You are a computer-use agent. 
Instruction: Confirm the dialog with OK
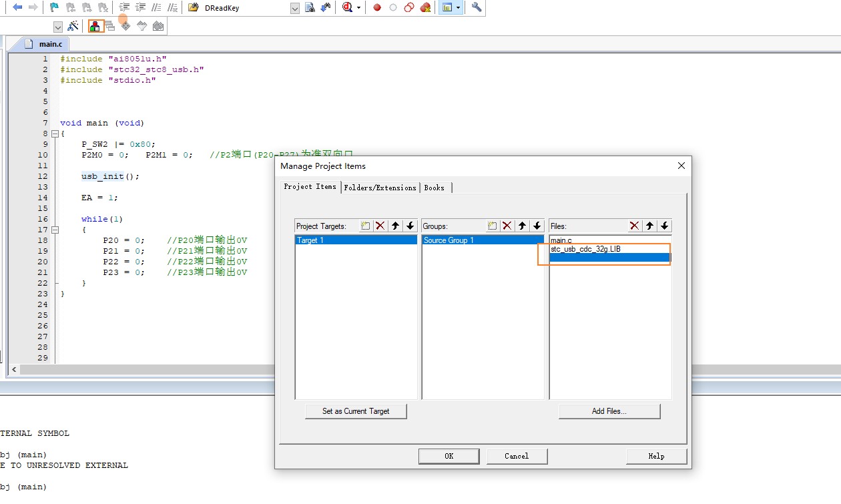pyautogui.click(x=449, y=456)
